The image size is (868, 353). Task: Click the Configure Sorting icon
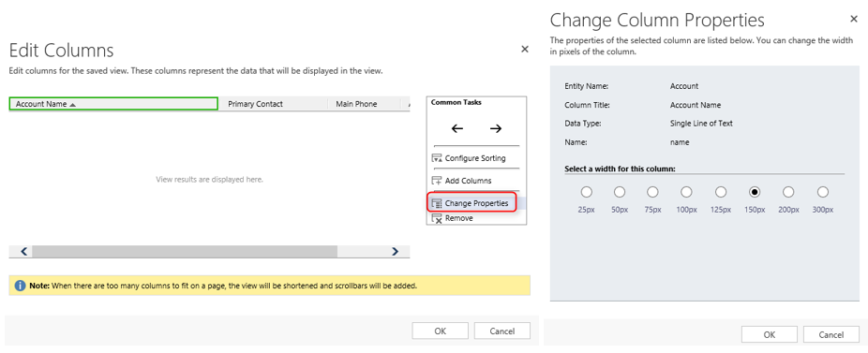pyautogui.click(x=437, y=158)
